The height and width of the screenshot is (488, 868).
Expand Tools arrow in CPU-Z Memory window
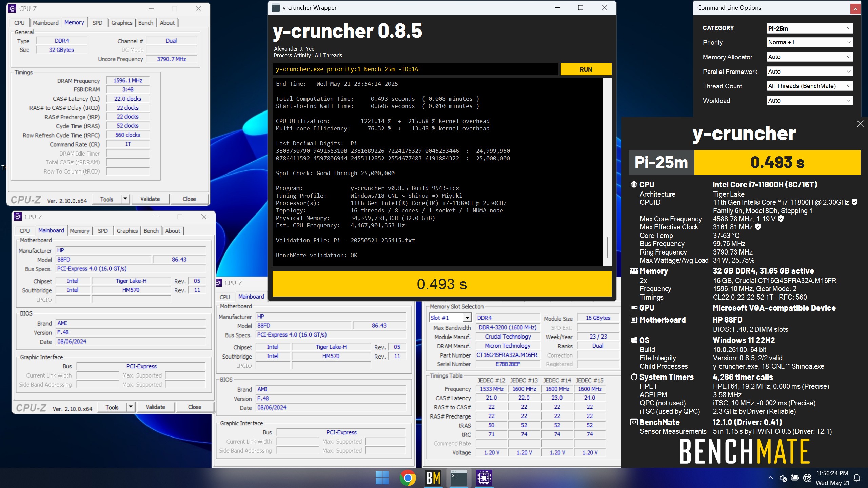click(x=125, y=199)
